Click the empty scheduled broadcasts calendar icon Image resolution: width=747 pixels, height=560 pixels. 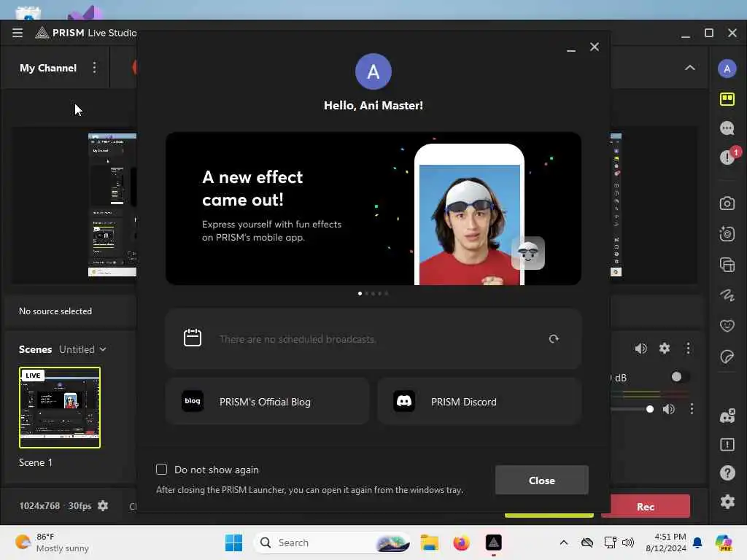tap(193, 338)
